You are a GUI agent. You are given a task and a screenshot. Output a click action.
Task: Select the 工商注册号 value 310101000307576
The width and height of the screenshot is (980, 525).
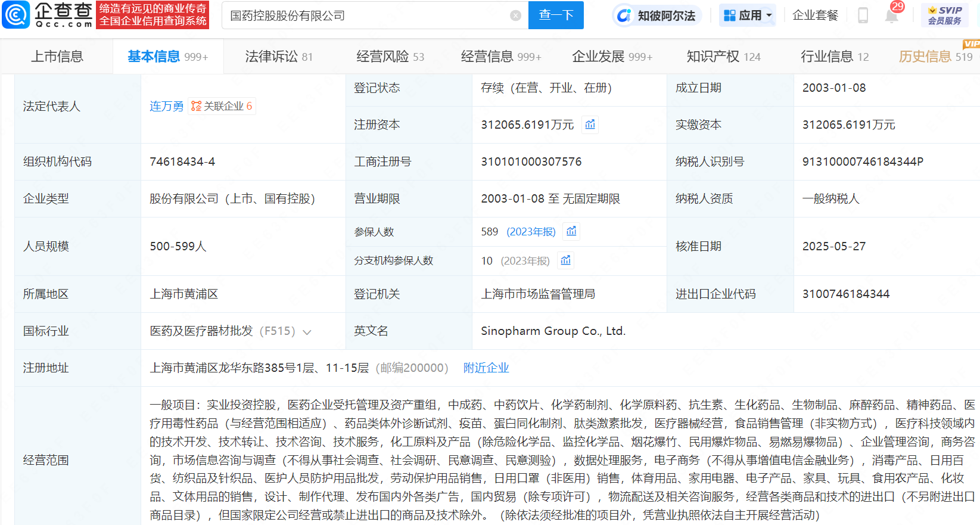(x=531, y=161)
